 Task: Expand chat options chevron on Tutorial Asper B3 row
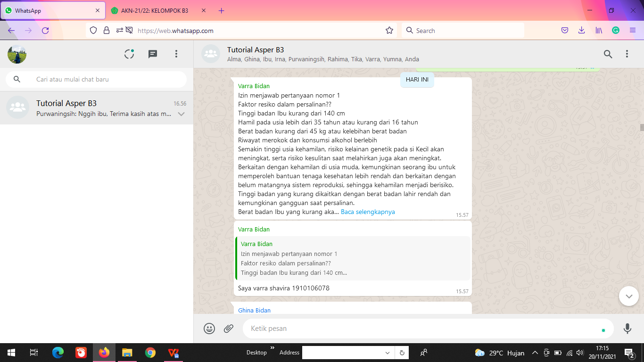181,114
